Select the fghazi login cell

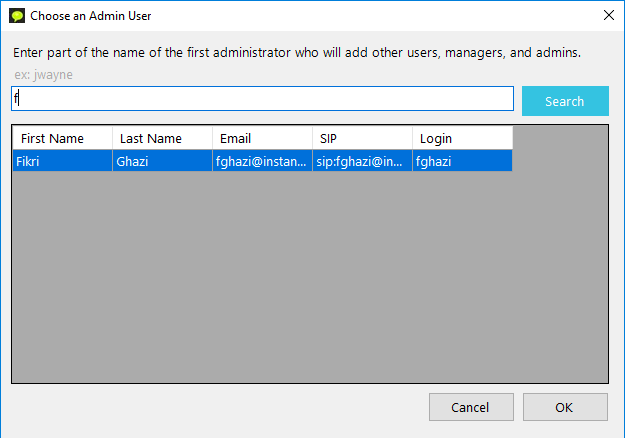coord(462,161)
